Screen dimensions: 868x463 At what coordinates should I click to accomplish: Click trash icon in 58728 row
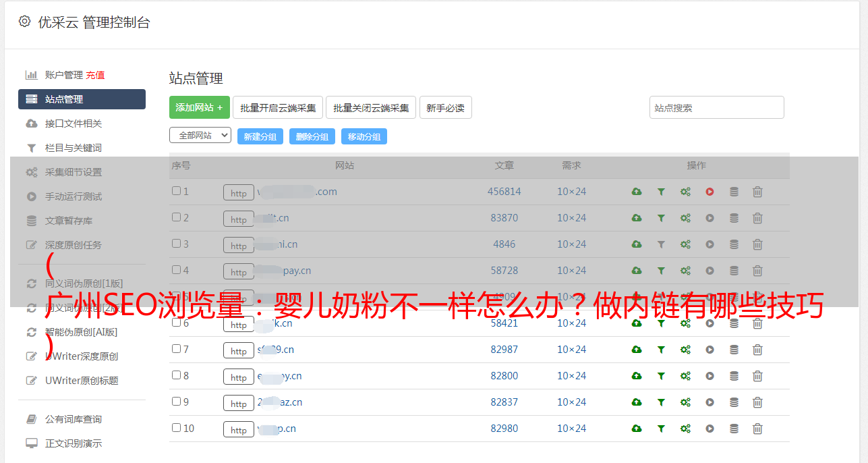pyautogui.click(x=757, y=271)
